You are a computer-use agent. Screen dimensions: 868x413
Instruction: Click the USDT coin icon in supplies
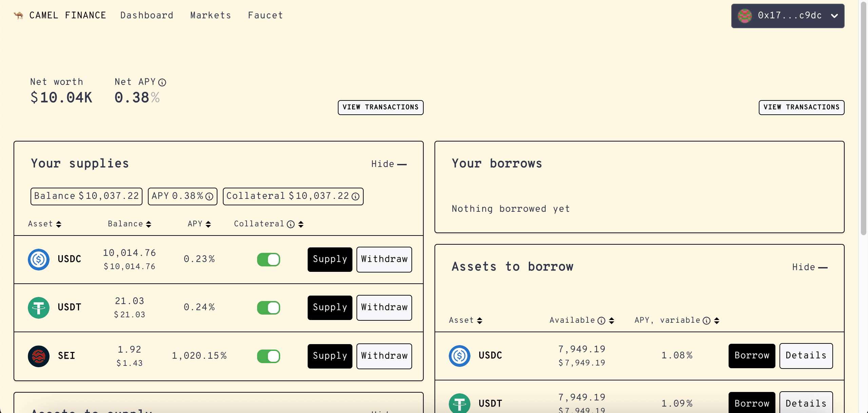click(39, 308)
